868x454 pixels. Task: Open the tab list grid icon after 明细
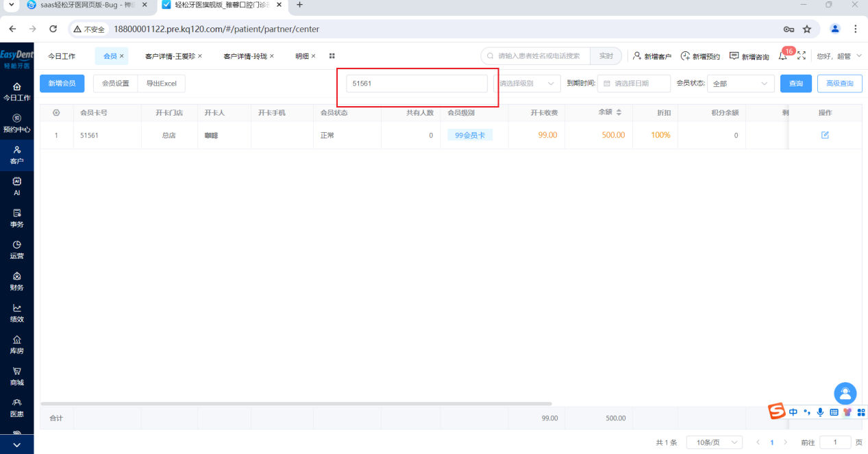(x=332, y=55)
